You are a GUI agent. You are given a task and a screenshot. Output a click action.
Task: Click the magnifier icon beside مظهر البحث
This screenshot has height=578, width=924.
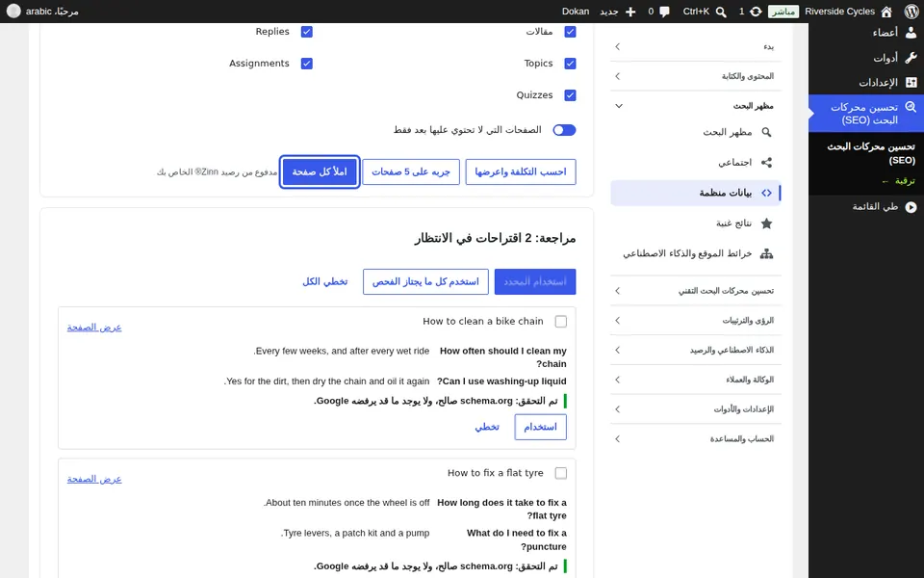click(766, 132)
